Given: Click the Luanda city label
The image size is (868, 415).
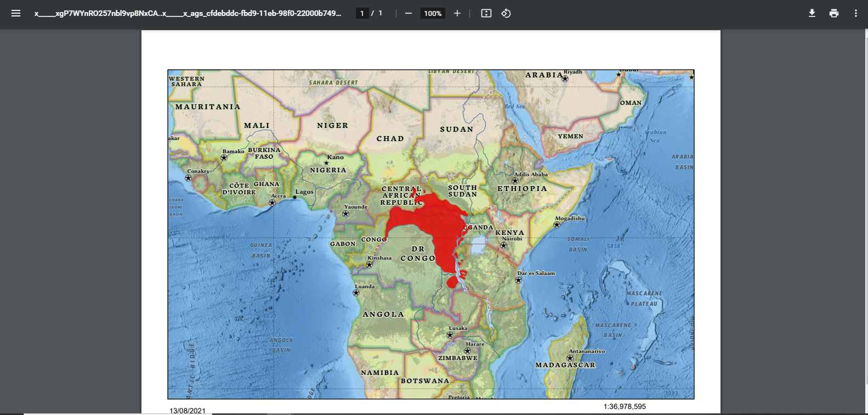Looking at the screenshot, I should pos(365,287).
